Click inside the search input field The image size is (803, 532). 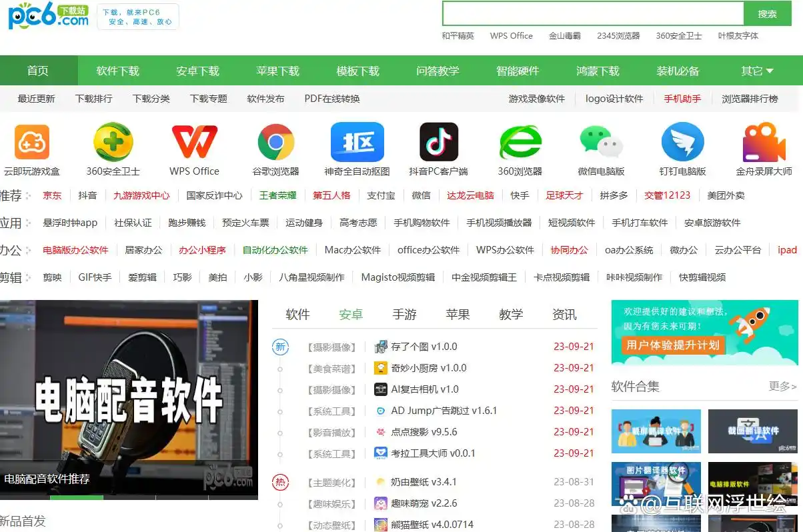(594, 13)
